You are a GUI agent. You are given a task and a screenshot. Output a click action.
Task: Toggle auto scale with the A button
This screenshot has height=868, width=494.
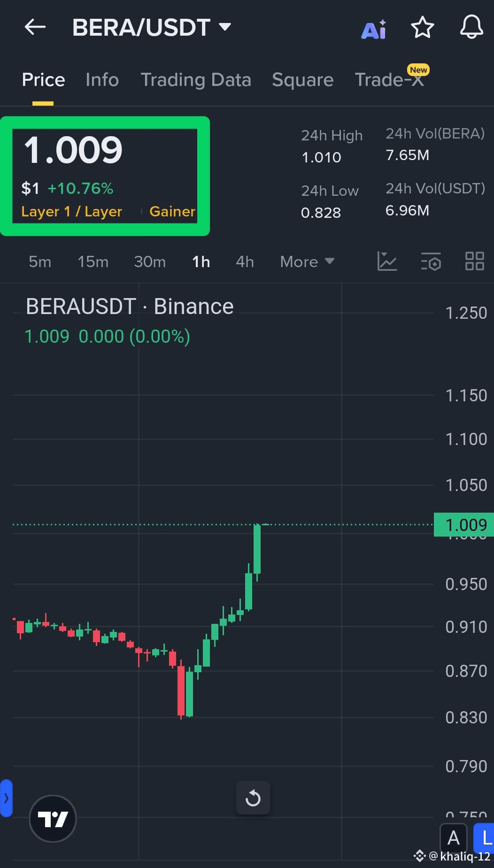coord(453,838)
